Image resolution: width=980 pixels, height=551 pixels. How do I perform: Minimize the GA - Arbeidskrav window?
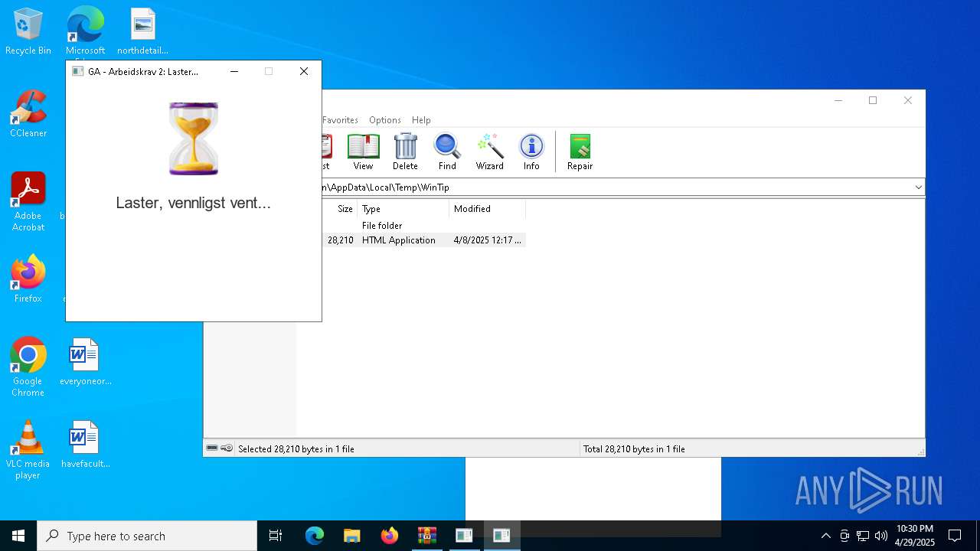[x=234, y=71]
